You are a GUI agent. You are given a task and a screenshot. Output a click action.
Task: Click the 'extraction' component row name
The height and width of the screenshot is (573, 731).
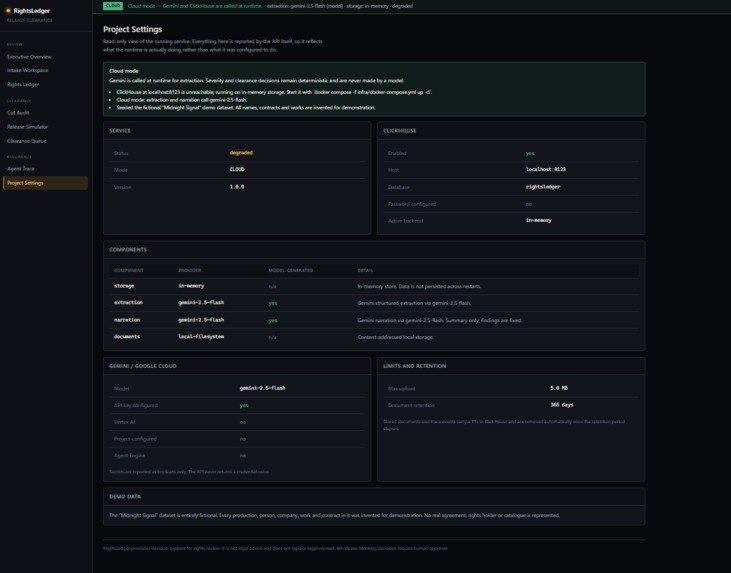pos(128,303)
